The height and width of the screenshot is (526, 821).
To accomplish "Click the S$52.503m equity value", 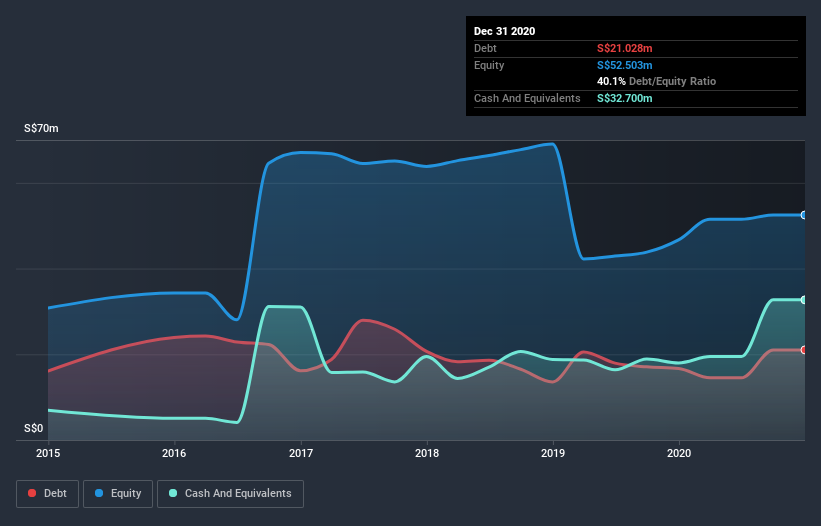I will pyautogui.click(x=625, y=65).
